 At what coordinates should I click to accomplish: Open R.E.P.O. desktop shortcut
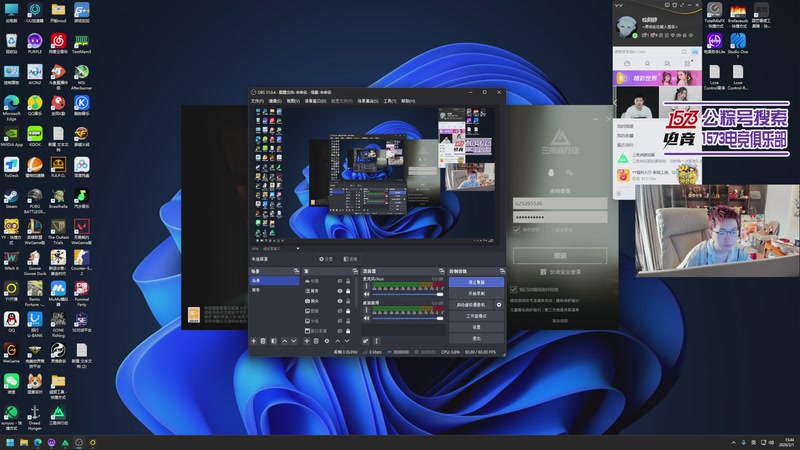click(x=58, y=167)
